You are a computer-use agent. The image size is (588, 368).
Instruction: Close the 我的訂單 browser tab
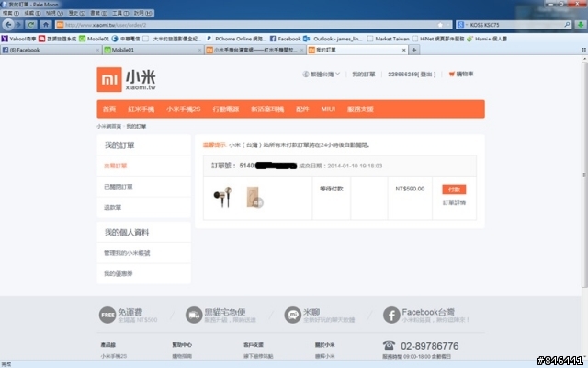404,50
